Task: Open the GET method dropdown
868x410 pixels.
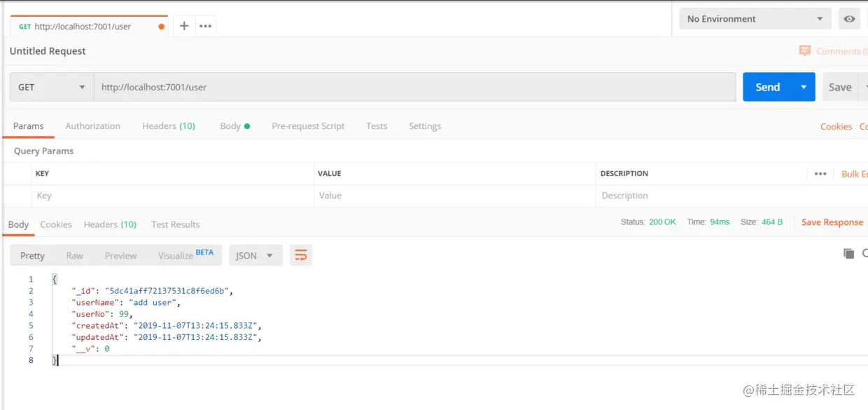Action: (x=52, y=87)
